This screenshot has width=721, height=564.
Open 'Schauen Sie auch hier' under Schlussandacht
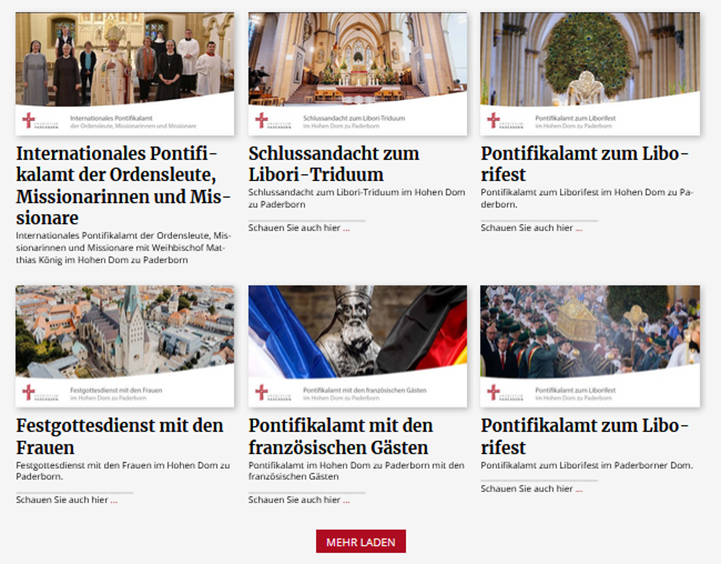[x=299, y=228]
